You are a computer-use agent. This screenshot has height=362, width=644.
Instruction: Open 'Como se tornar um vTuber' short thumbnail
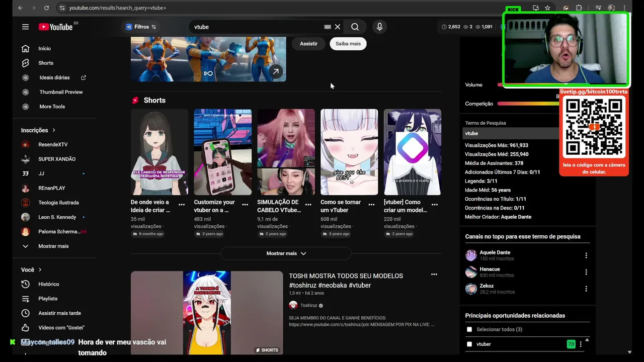[349, 152]
